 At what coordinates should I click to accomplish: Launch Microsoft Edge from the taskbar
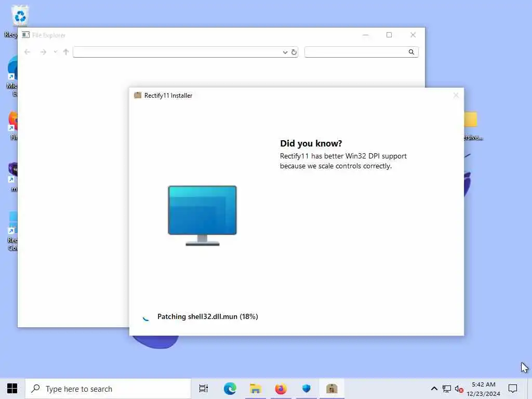pyautogui.click(x=230, y=389)
